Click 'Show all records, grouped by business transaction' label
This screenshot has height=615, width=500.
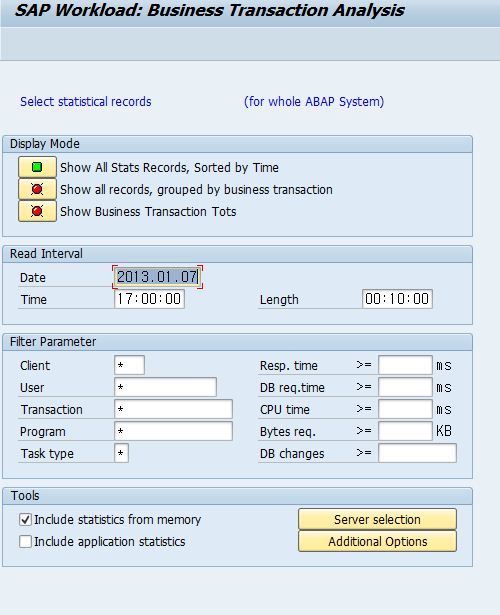(196, 190)
